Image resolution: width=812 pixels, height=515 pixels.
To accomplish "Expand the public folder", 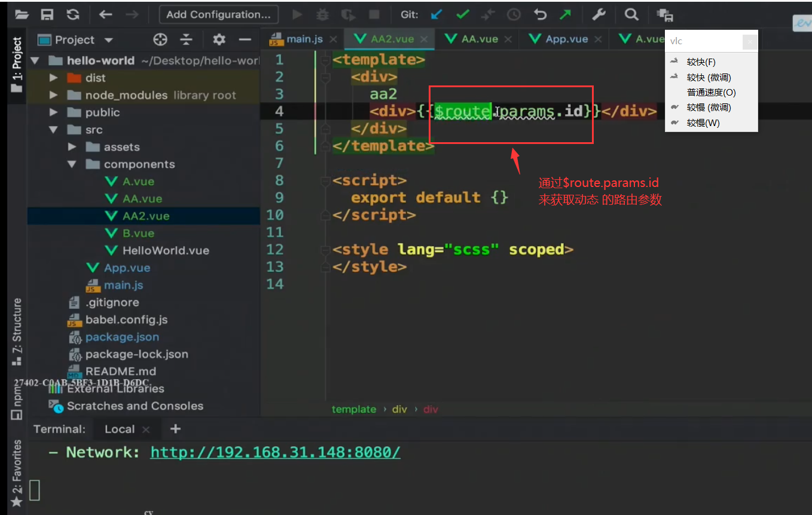I will [54, 112].
